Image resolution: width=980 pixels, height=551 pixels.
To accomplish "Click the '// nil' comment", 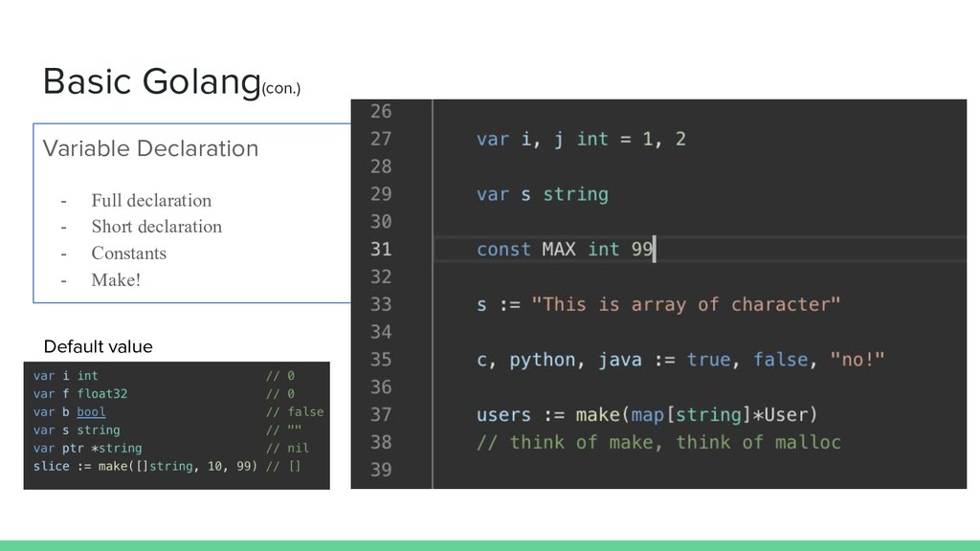I will click(287, 448).
